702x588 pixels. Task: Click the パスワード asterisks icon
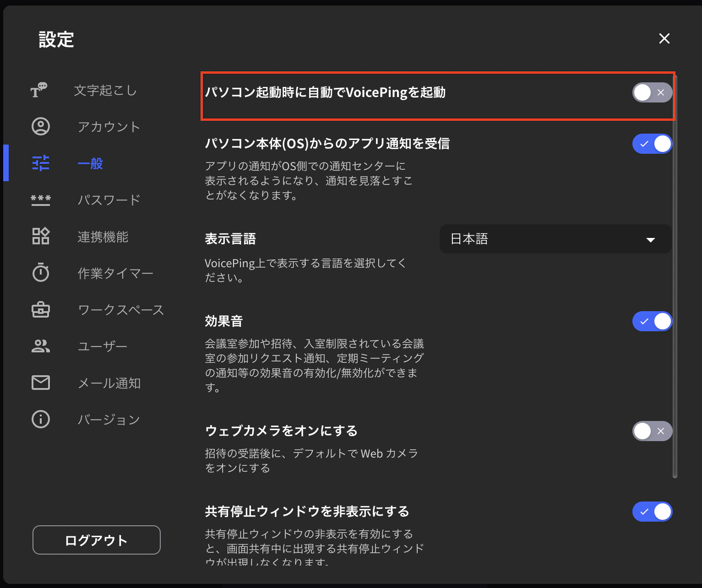pyautogui.click(x=40, y=200)
